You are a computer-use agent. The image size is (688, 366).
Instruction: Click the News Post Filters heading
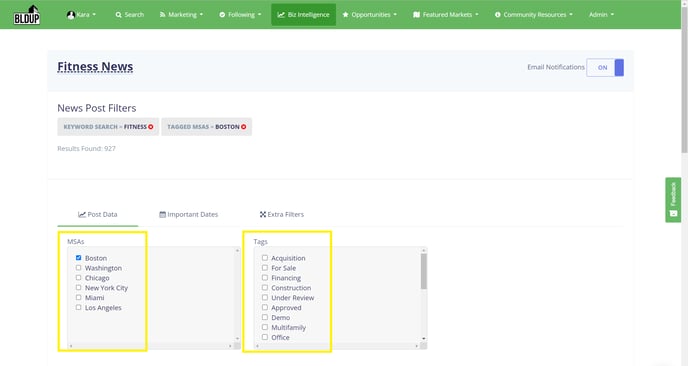point(97,108)
